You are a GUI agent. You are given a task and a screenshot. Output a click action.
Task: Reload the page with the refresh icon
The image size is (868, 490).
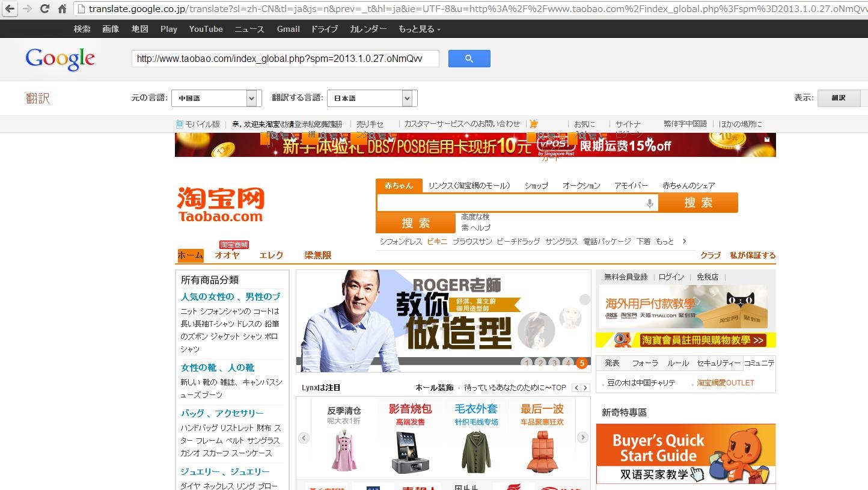(44, 9)
